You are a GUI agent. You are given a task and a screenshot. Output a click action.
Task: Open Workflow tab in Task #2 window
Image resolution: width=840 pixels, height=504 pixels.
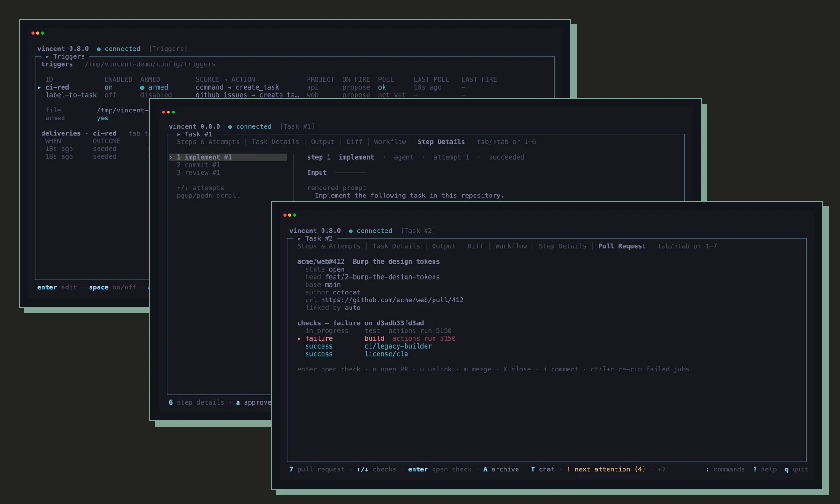click(511, 246)
